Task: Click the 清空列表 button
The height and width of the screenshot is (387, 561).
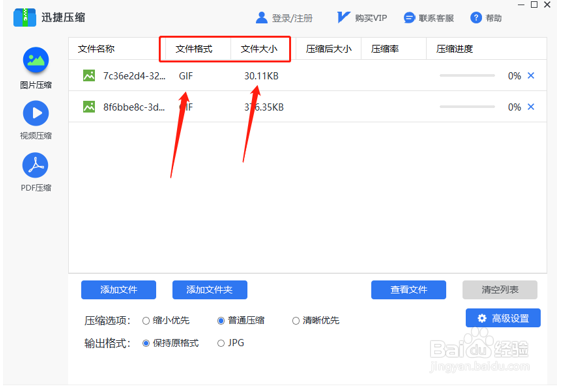Action: [x=500, y=290]
